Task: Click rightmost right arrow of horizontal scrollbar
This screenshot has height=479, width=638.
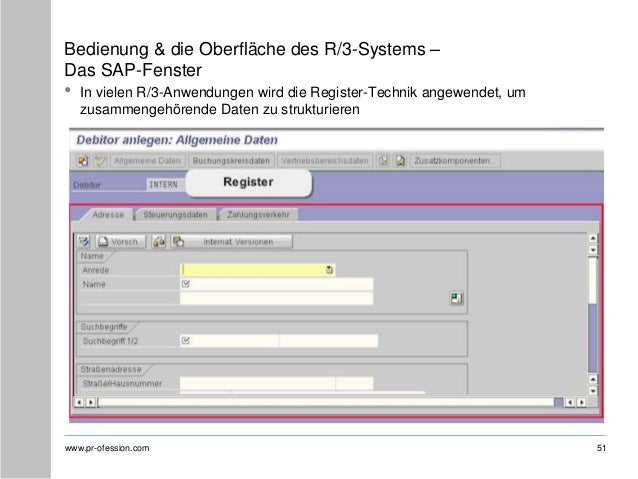Action: pyautogui.click(x=581, y=402)
